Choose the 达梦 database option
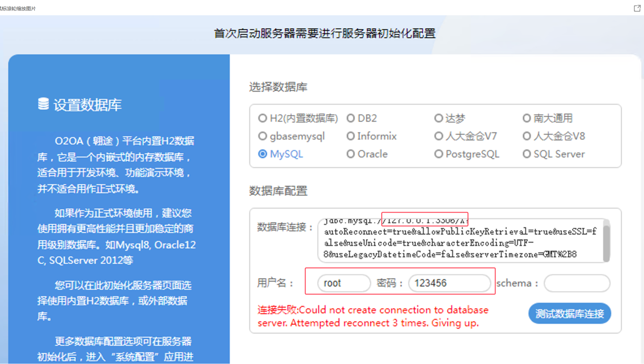The image size is (644, 364). point(438,118)
